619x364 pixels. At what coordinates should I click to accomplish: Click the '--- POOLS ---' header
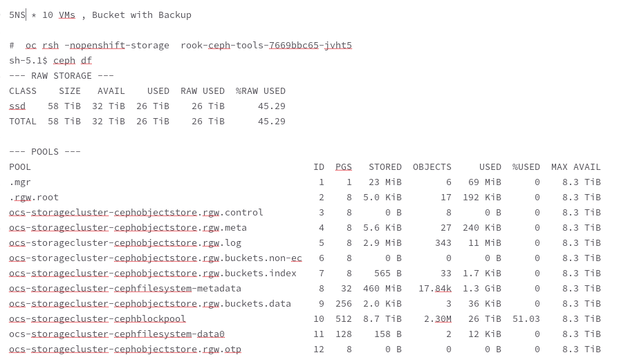point(45,151)
